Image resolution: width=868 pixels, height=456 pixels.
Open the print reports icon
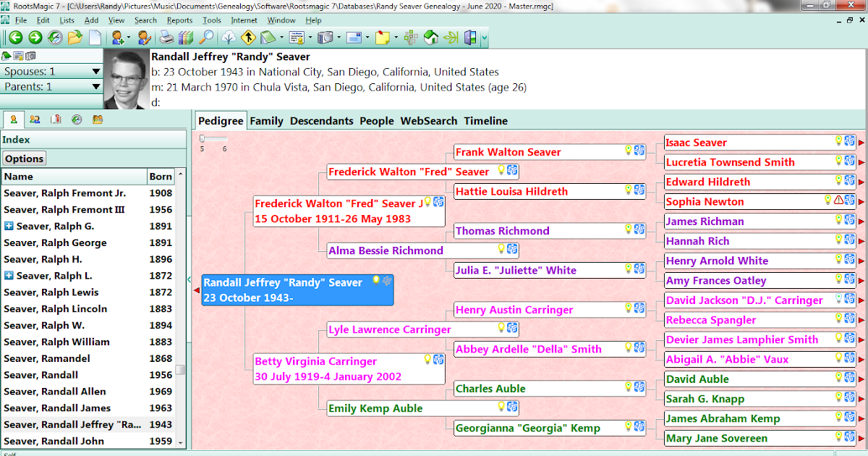(166, 37)
